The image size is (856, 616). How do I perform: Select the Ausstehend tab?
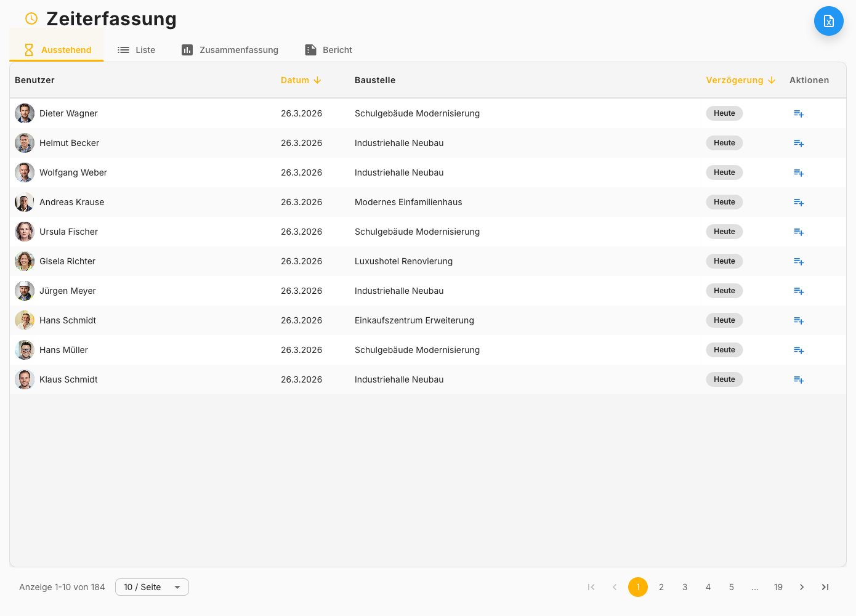[57, 50]
